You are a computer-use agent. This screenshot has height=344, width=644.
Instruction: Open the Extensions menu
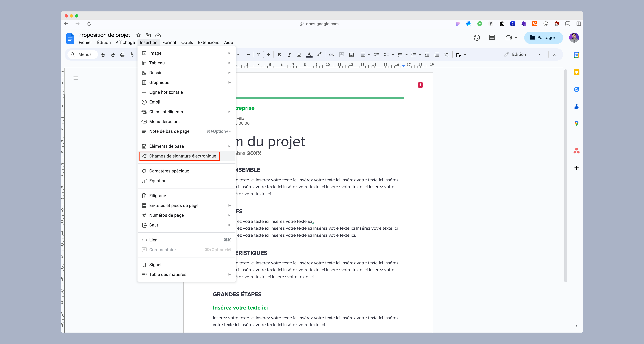208,42
